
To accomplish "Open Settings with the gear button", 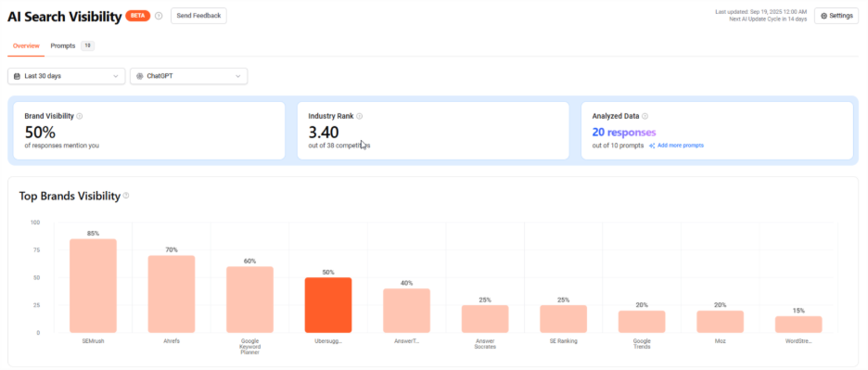I will tap(836, 16).
